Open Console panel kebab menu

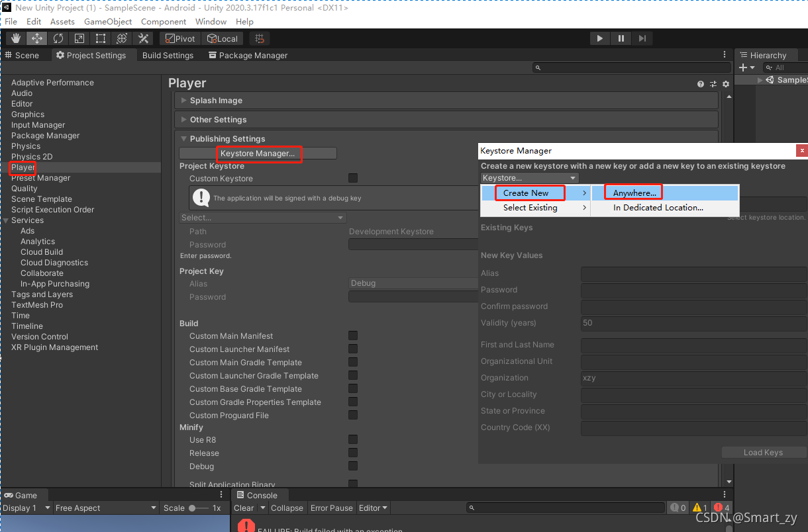tap(725, 495)
